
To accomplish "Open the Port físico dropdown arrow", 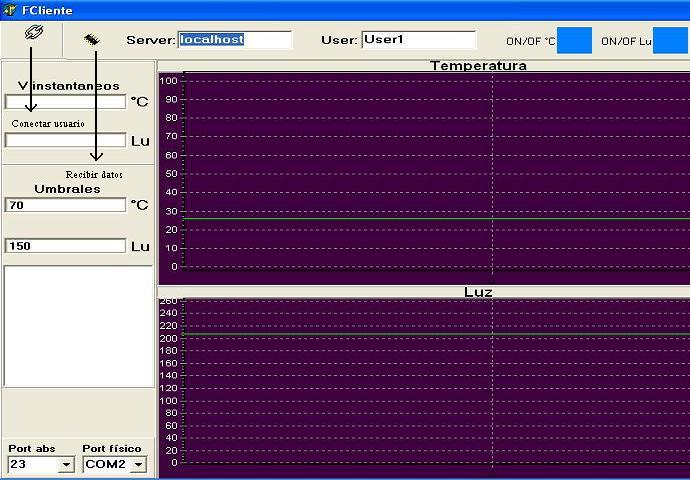I will click(139, 464).
